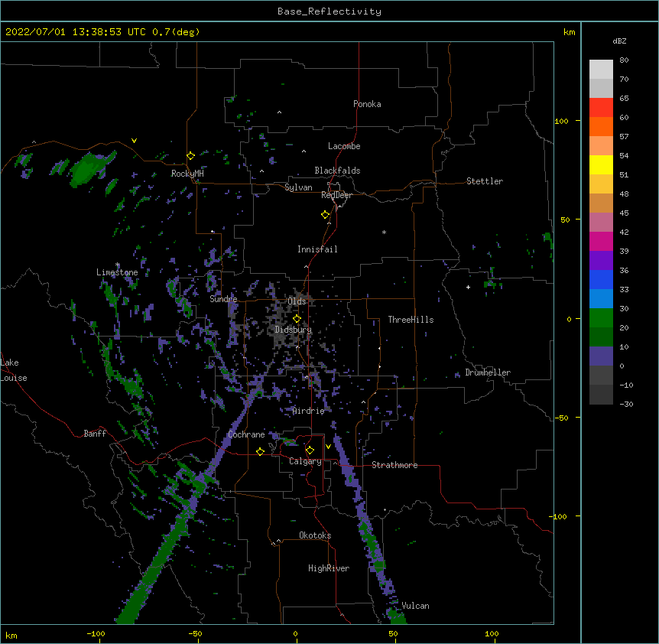Click the -30 value in dBZ legend
The image size is (659, 644).
pos(626,404)
